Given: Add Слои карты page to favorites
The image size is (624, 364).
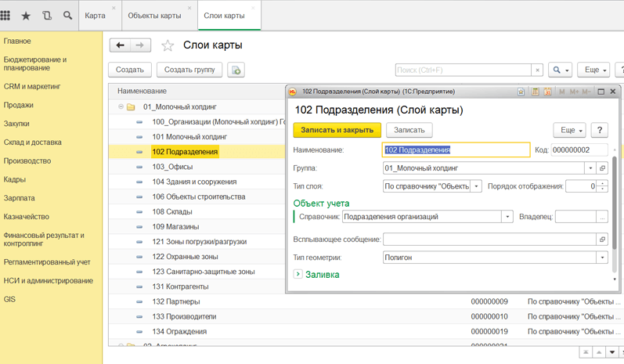Looking at the screenshot, I should 168,46.
